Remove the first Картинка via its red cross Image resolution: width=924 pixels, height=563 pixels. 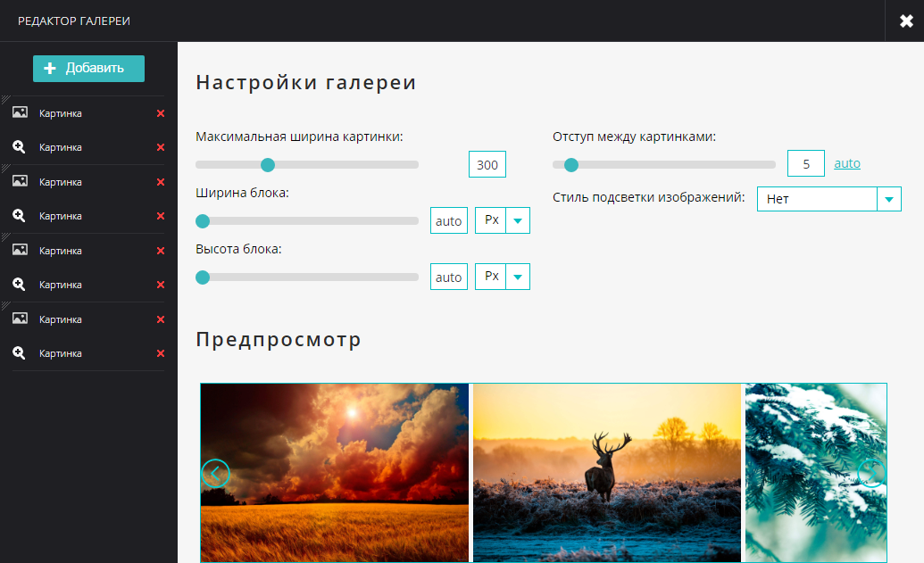160,112
